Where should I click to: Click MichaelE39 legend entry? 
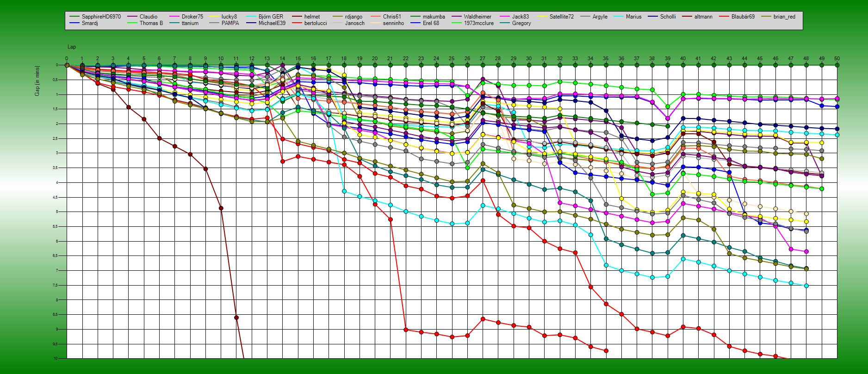[272, 23]
